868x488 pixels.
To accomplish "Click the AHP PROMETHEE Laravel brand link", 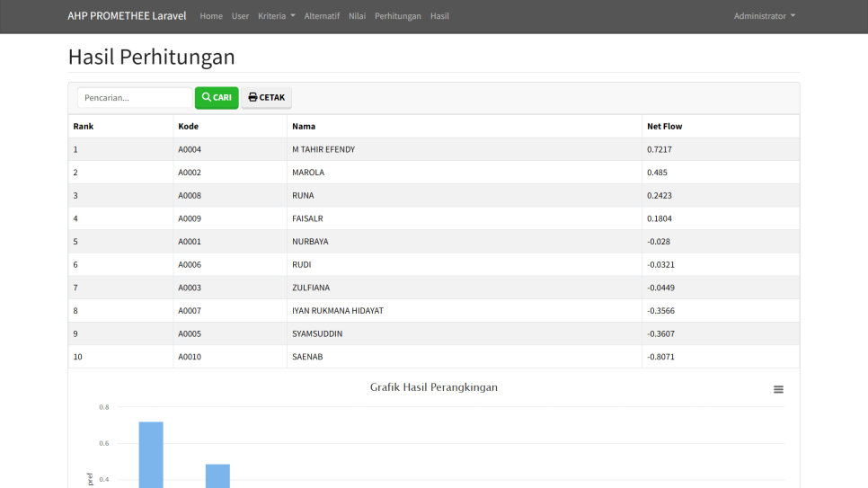I will pyautogui.click(x=127, y=16).
